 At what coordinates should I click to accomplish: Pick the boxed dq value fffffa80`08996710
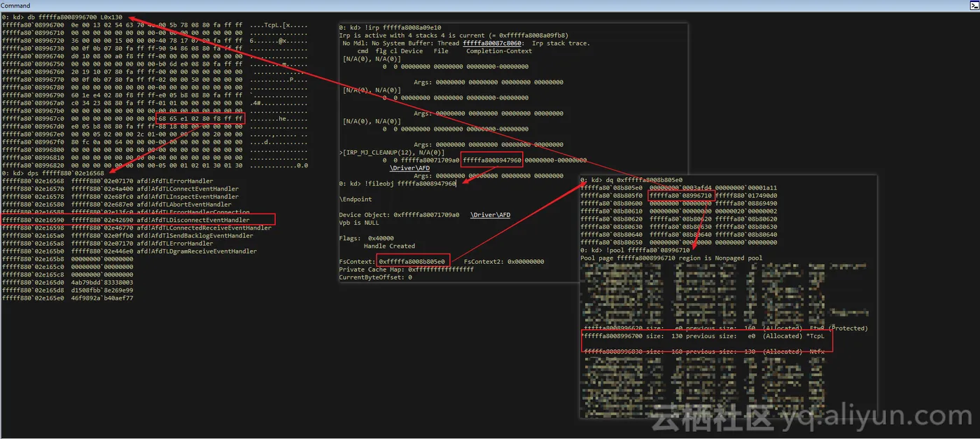coord(680,195)
